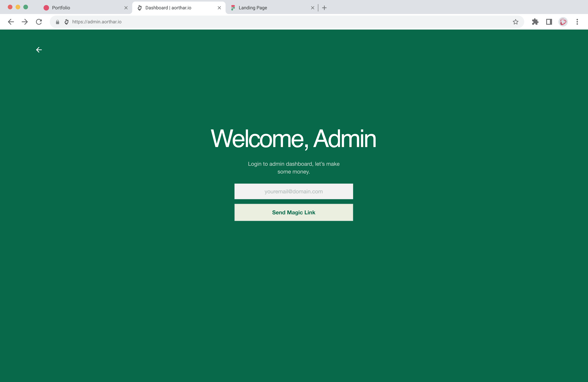The image size is (588, 382).
Task: Open the three-dot browser menu
Action: pyautogui.click(x=577, y=22)
